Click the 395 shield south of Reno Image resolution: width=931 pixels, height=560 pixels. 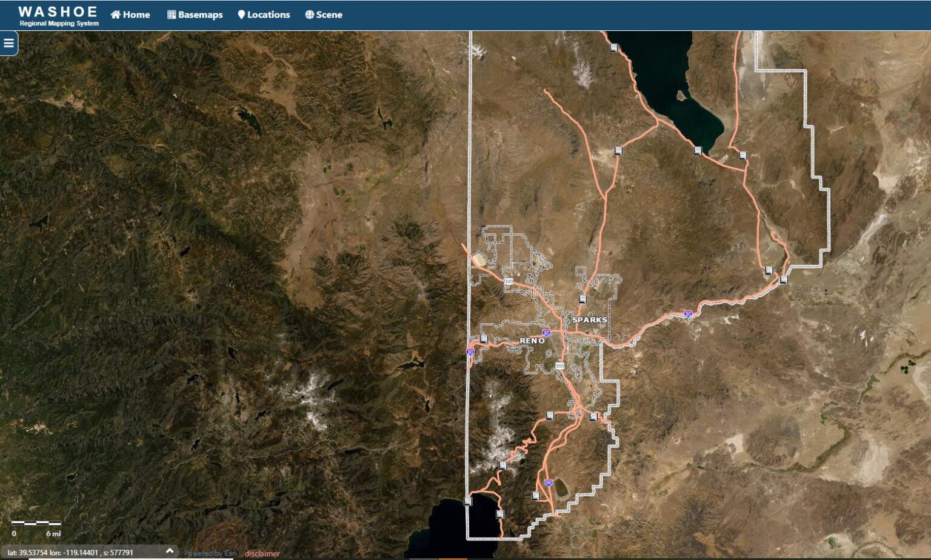point(559,366)
